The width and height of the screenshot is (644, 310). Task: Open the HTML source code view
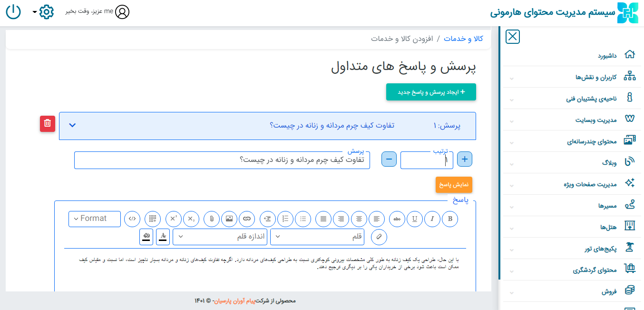pyautogui.click(x=132, y=219)
